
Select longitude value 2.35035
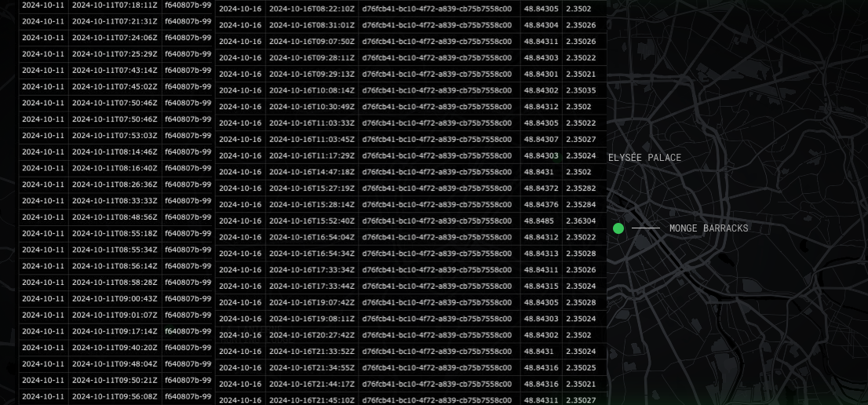(581, 90)
